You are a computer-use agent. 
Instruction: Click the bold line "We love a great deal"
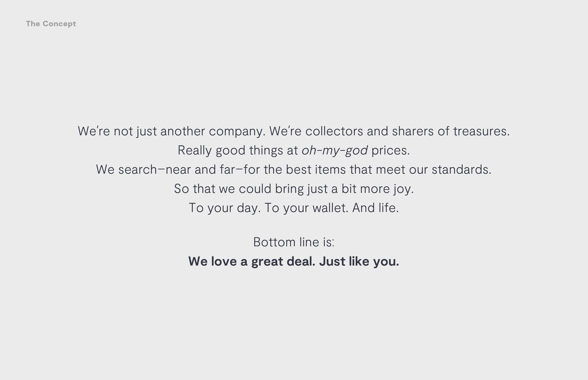(252, 261)
